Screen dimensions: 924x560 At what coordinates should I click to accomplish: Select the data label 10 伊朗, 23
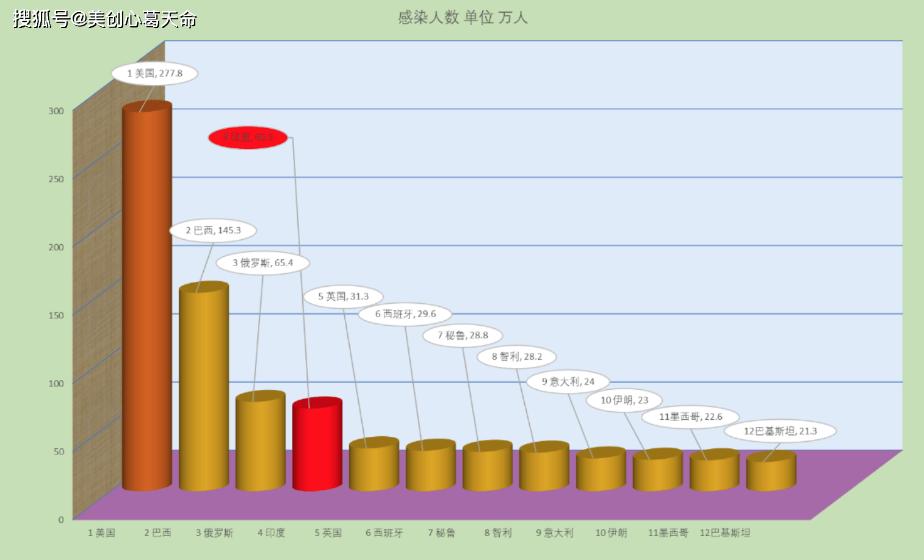[x=624, y=400]
